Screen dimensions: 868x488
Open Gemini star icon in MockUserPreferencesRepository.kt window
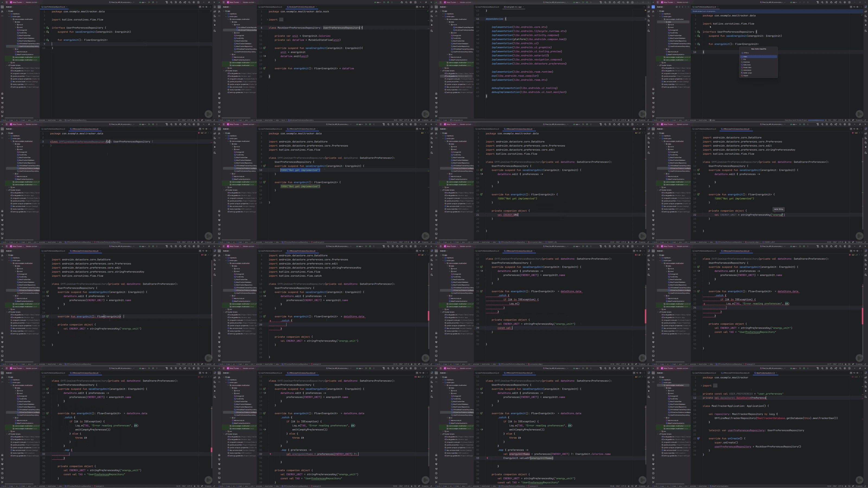click(432, 25)
